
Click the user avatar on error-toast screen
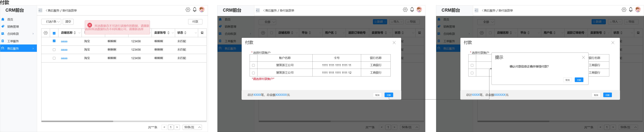(202, 10)
